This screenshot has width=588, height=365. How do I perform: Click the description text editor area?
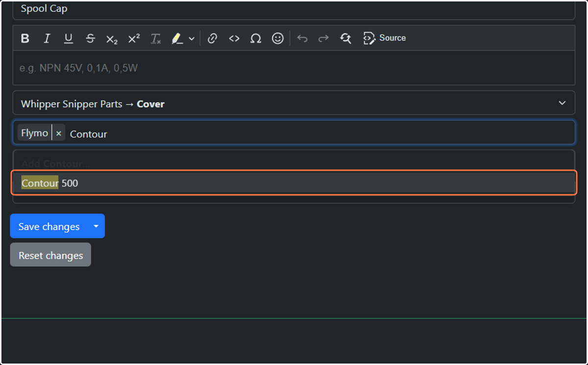[x=294, y=68]
